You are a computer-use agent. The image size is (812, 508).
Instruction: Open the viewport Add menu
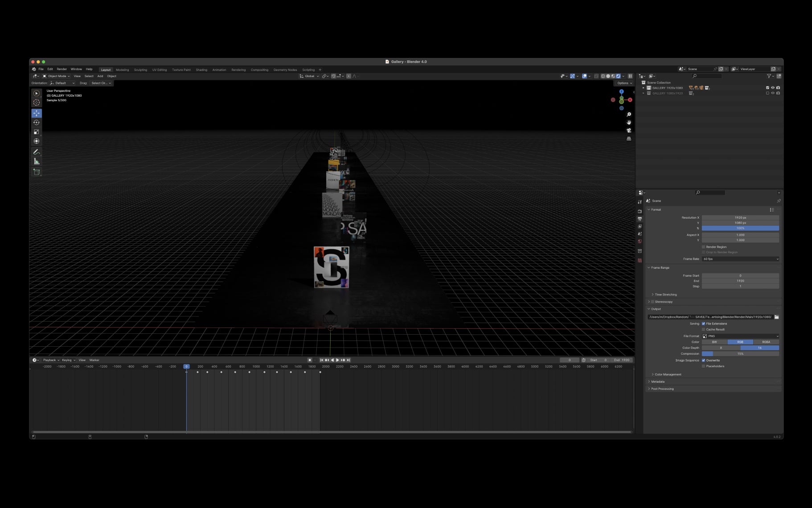point(100,76)
